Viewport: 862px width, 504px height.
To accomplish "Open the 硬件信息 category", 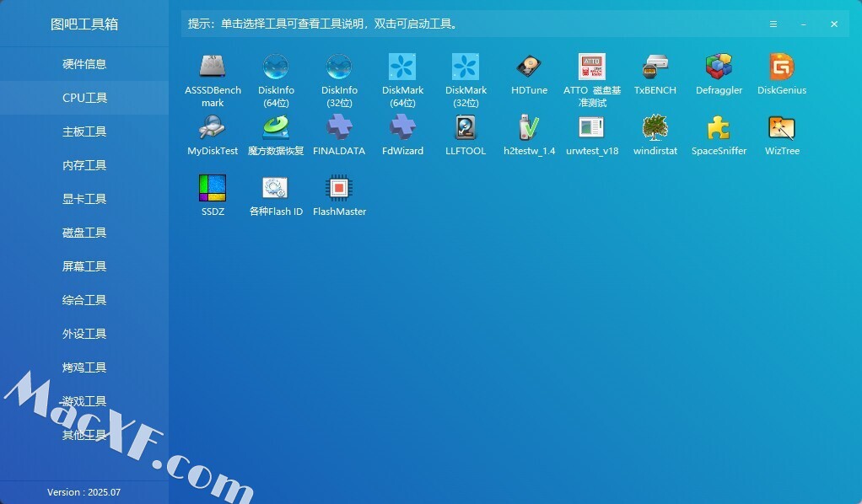I will 84,64.
